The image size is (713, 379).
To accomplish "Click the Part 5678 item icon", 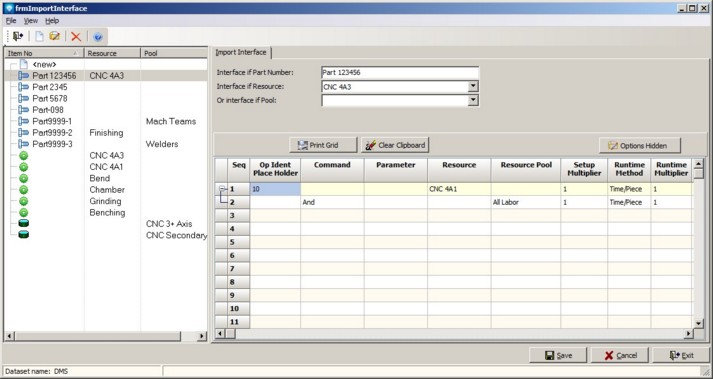I will tap(24, 98).
